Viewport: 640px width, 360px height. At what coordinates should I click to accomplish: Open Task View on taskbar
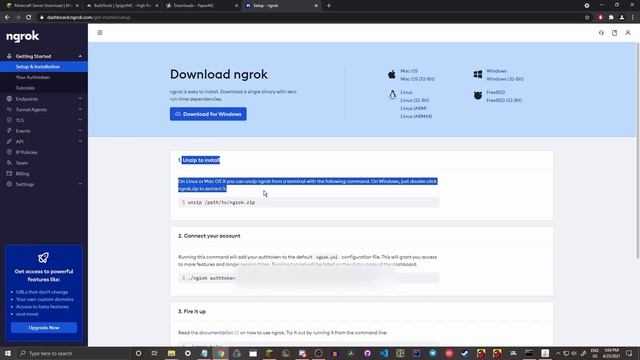[154, 353]
